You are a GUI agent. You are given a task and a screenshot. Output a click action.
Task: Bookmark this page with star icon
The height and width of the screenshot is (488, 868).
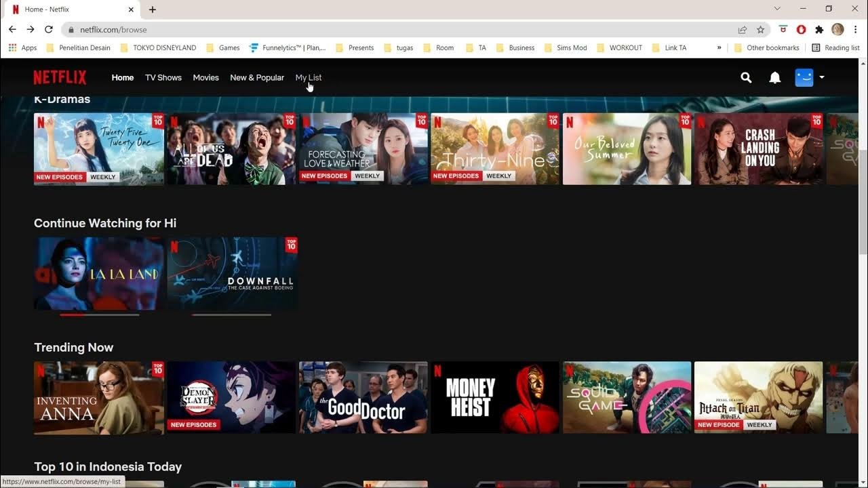(x=761, y=30)
